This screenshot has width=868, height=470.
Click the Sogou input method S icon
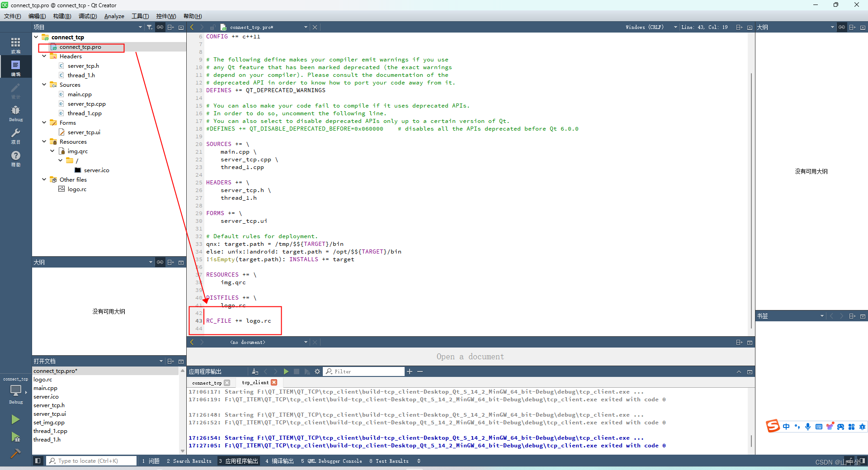(x=773, y=426)
